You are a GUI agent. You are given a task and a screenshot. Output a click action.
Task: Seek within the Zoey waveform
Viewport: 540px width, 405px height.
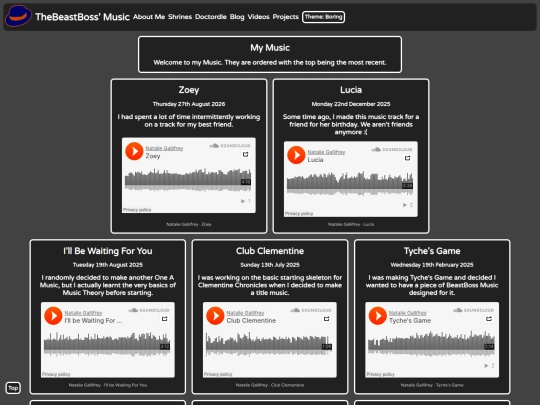coord(188,180)
